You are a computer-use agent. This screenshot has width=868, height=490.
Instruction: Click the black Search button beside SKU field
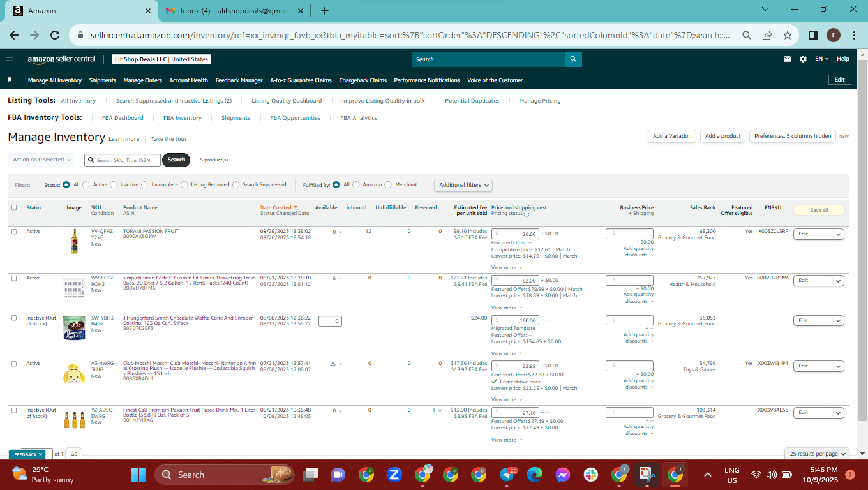click(x=176, y=160)
